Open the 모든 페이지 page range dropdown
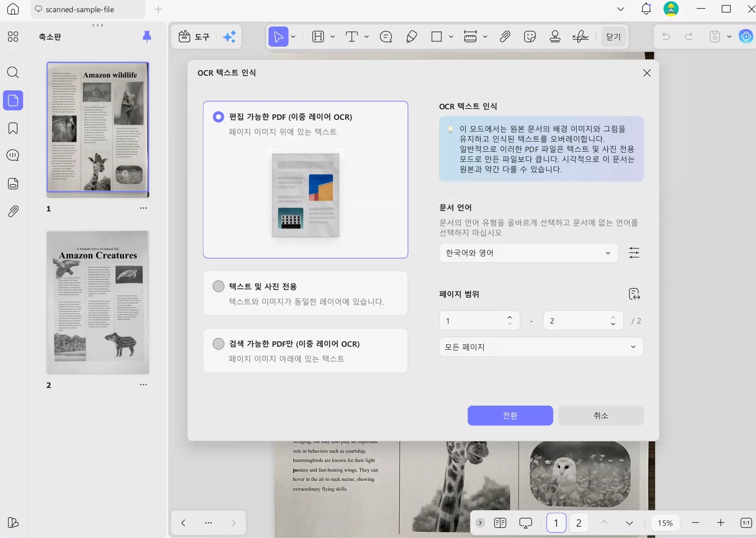This screenshot has height=538, width=756. 540,347
